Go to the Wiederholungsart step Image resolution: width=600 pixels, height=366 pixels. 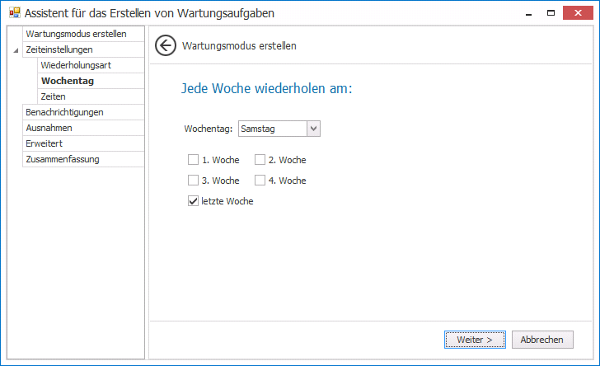tap(91, 65)
